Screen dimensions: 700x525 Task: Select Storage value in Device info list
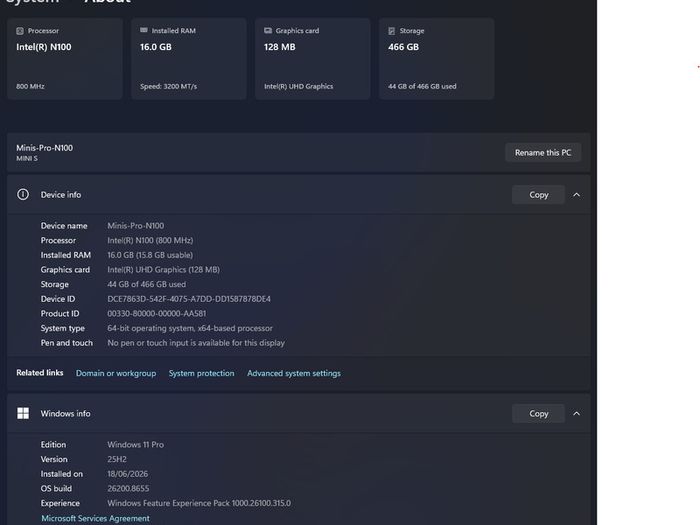pyautogui.click(x=146, y=284)
